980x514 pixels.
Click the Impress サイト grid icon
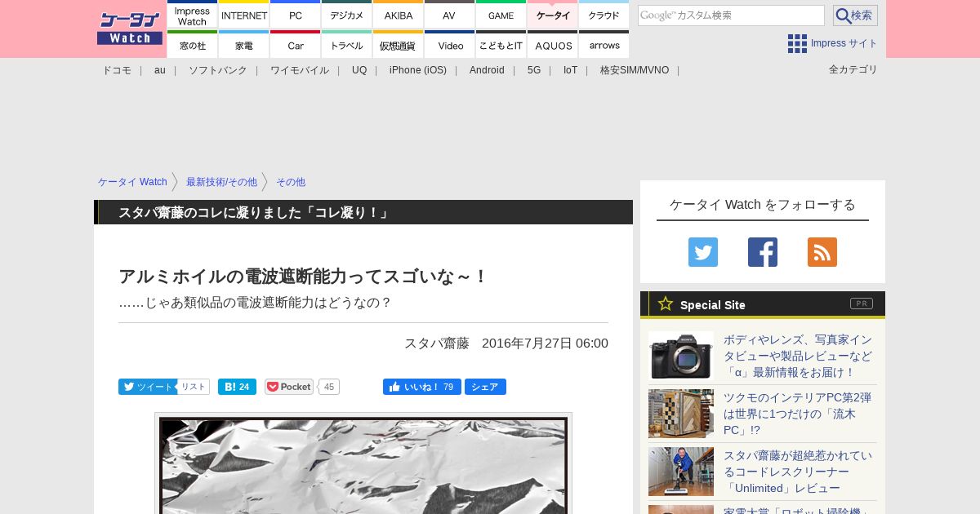point(797,43)
